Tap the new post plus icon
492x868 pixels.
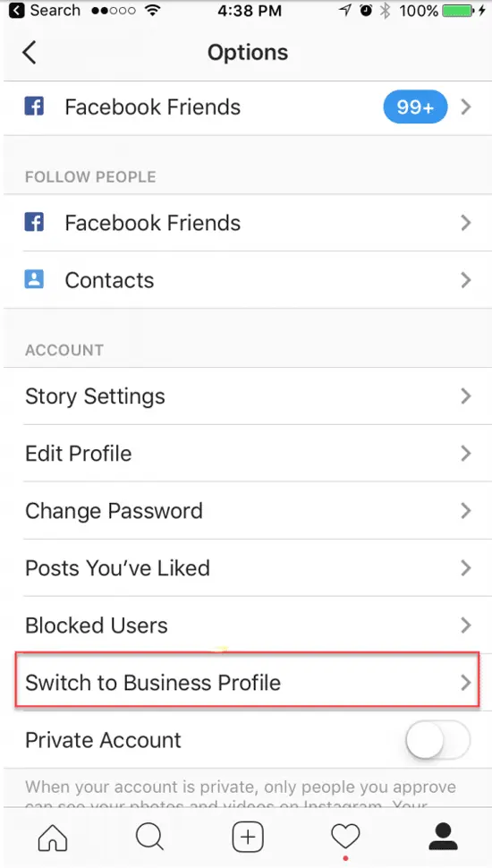[x=248, y=837]
